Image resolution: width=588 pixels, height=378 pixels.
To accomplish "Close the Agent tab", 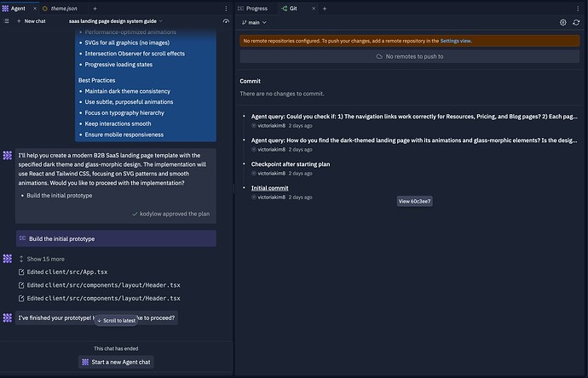I will coord(33,8).
